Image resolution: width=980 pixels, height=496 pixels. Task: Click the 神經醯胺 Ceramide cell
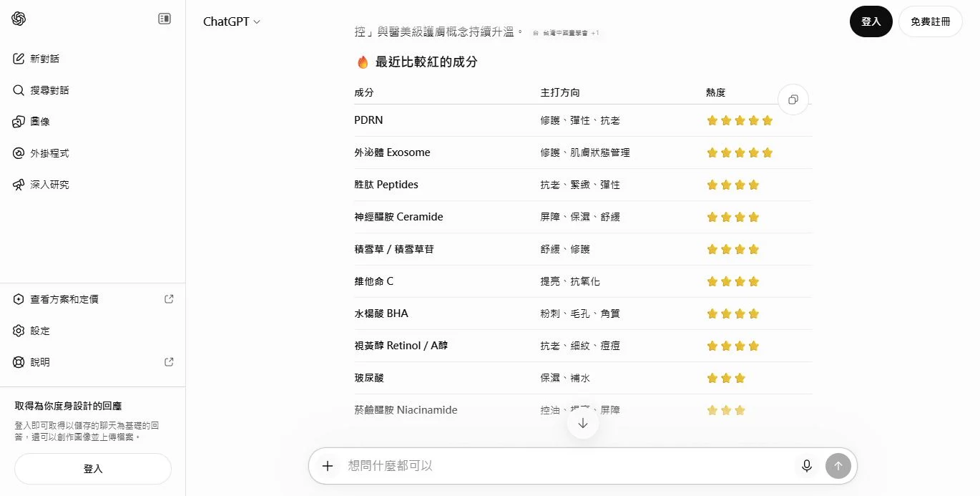tap(398, 217)
